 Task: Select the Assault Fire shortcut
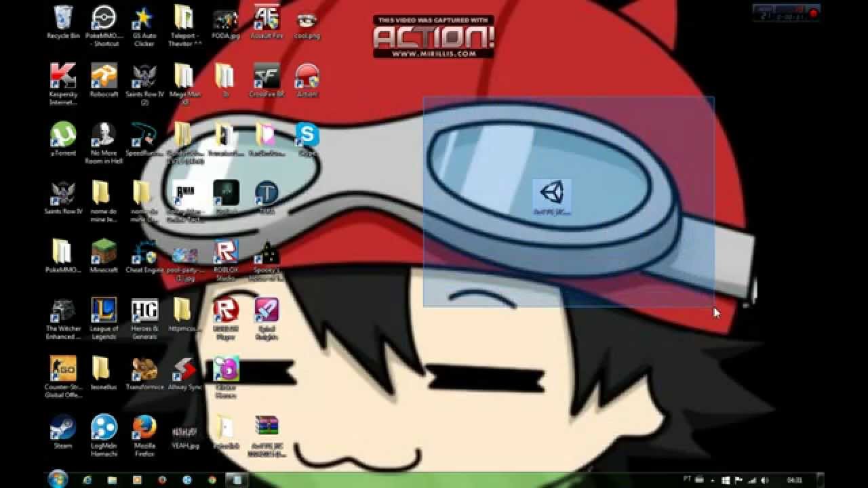pyautogui.click(x=266, y=23)
